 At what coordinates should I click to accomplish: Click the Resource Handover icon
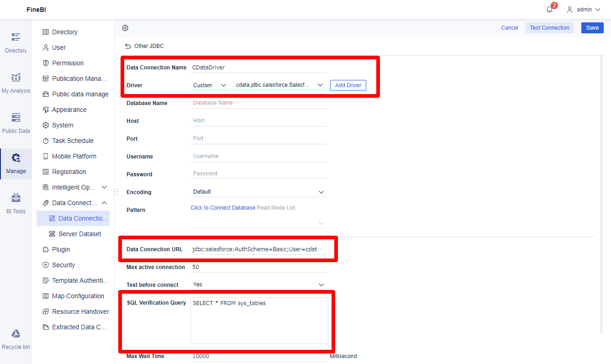(x=46, y=311)
